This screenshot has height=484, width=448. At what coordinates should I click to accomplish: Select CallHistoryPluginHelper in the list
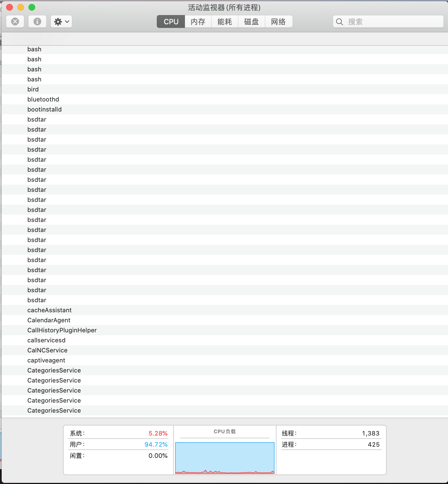[x=62, y=330]
